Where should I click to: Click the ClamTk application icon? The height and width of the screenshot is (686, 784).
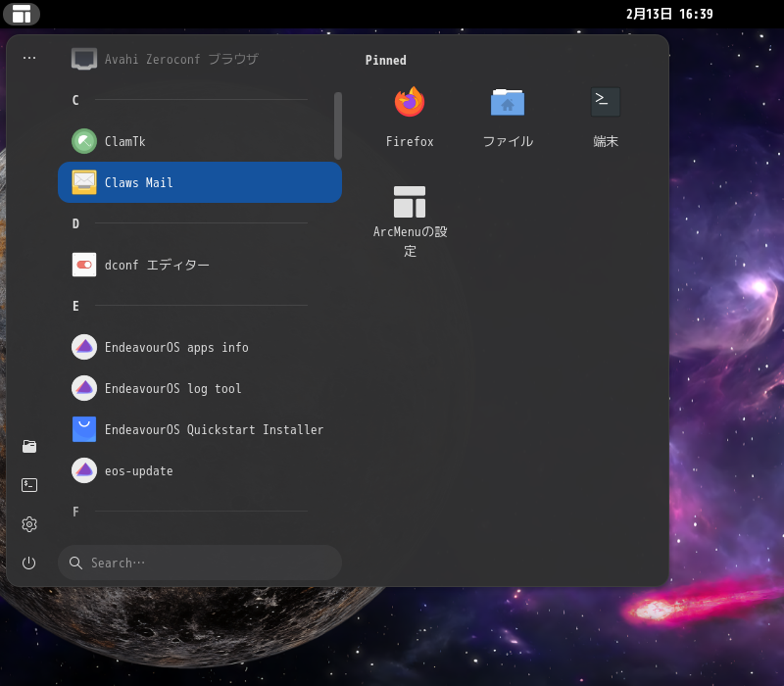coord(84,141)
